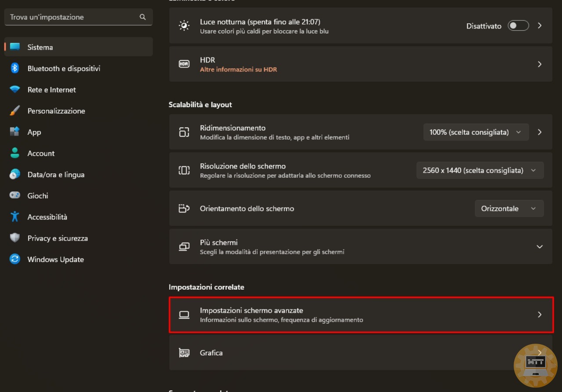This screenshot has height=392, width=562.
Task: Click the Disattivato status text
Action: point(484,26)
